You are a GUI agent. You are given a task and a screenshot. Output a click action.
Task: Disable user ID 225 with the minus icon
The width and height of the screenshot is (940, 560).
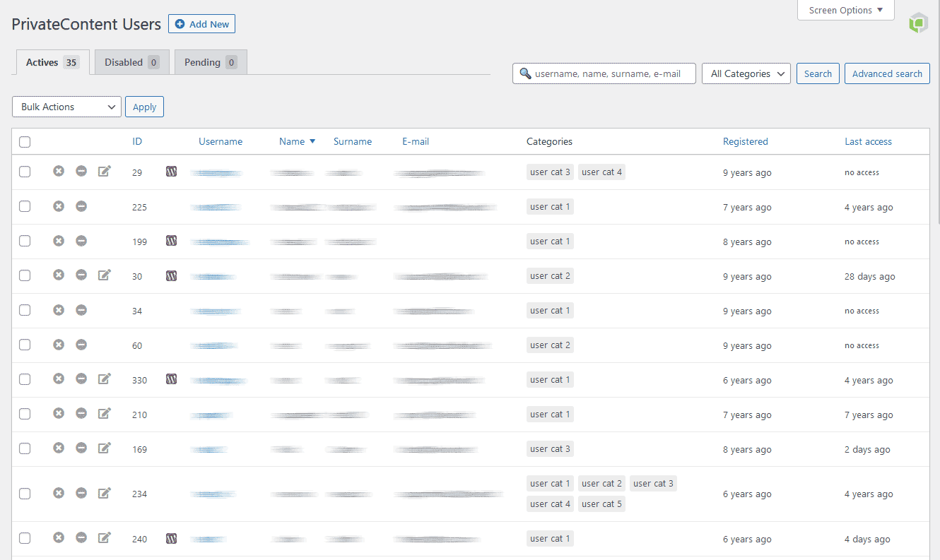click(81, 205)
